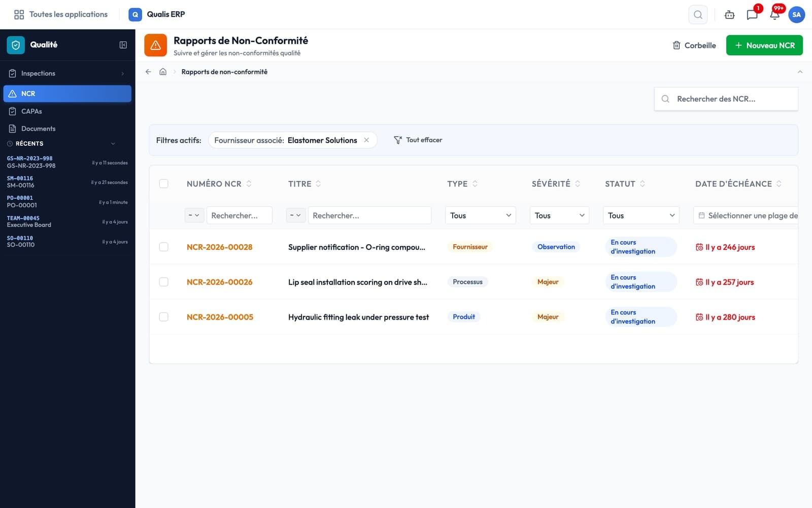This screenshot has height=508, width=812.
Task: Check the NCR-2026-00028 row checkbox
Action: (x=163, y=247)
